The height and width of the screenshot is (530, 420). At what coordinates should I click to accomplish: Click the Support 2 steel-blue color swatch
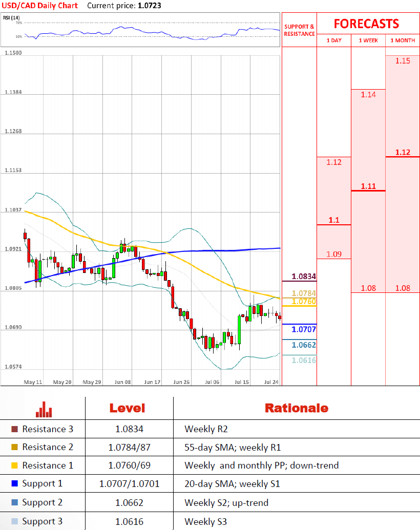point(14,502)
